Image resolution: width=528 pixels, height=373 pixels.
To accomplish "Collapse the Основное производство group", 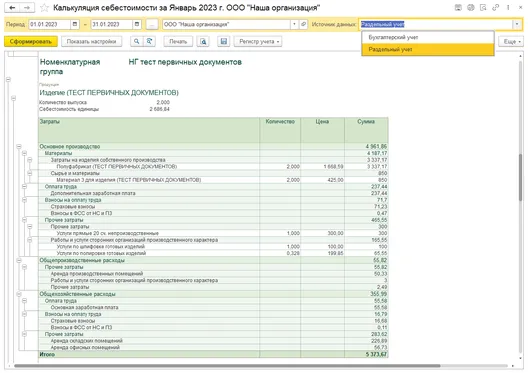I will tap(19, 146).
